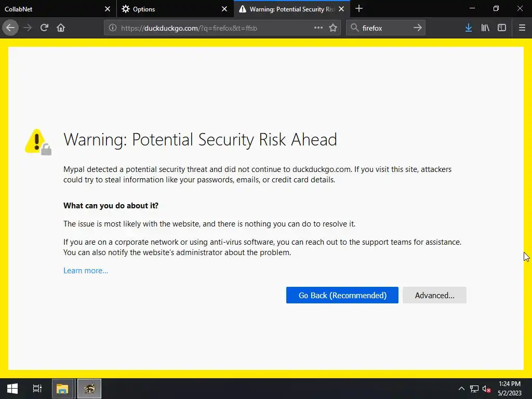Restore down the browser window

point(496,8)
